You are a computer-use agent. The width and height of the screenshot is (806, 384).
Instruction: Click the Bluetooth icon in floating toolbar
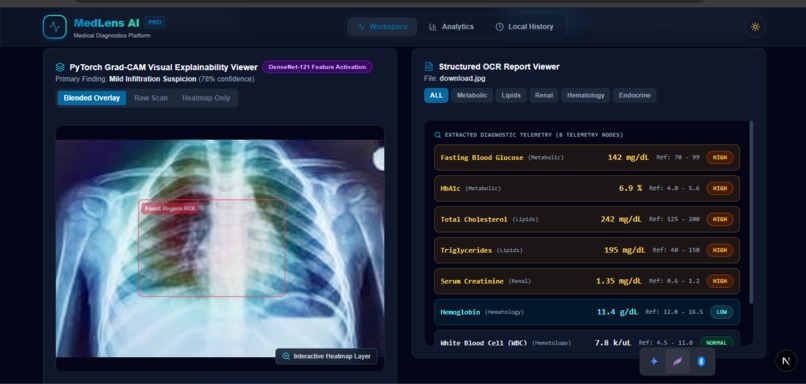701,361
